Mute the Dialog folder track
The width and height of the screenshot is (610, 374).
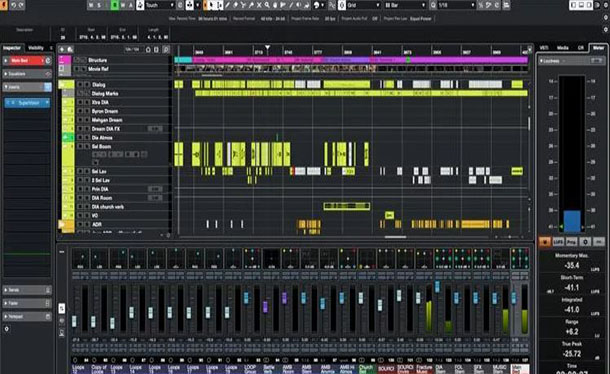(80, 84)
